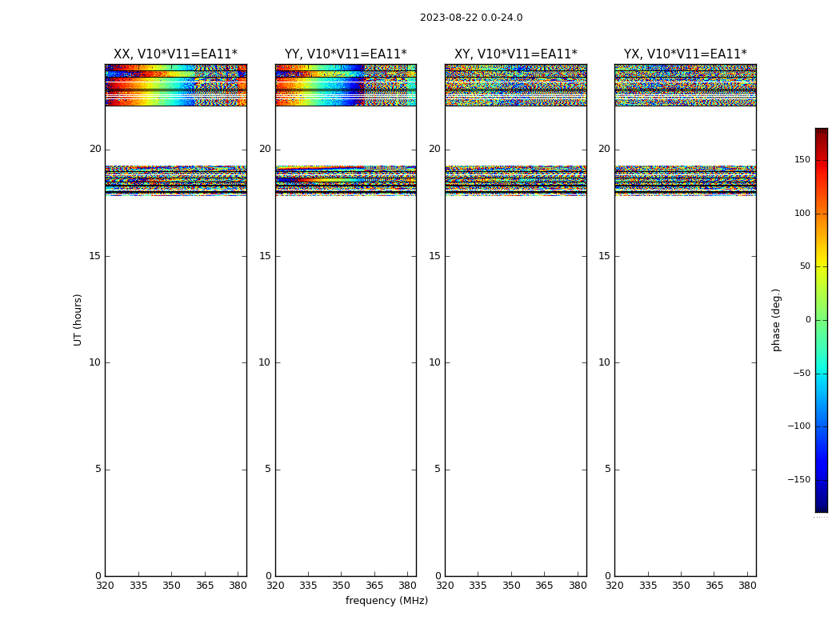The width and height of the screenshot is (840, 640).
Task: Click the red-to-blue phase band atop XX panel
Action: 176,85
